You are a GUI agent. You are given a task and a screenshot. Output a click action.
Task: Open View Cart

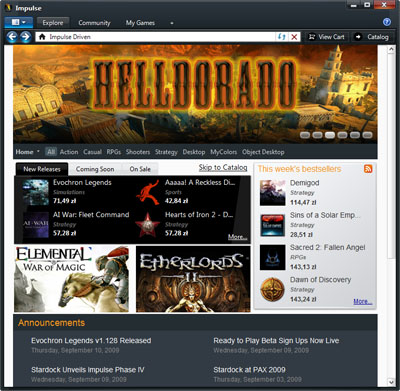click(327, 37)
